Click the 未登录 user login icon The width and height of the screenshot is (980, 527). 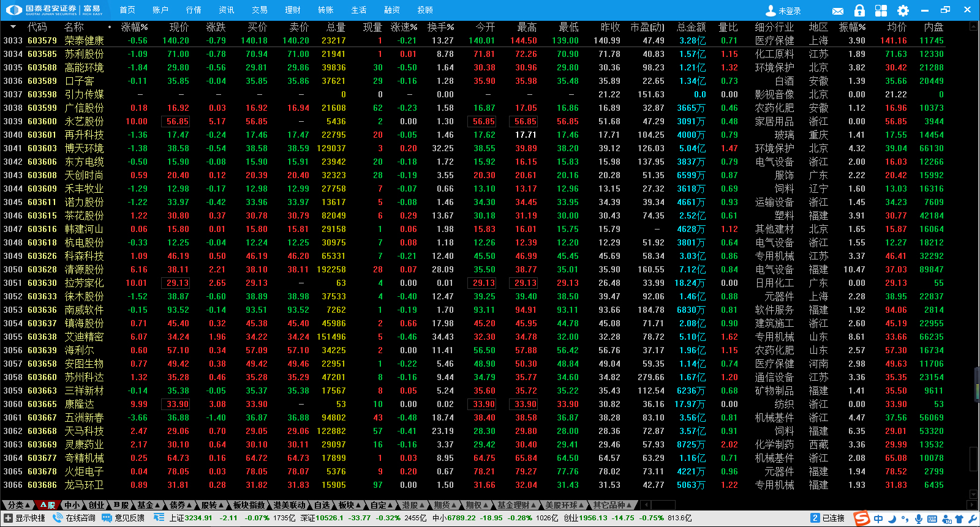pos(771,10)
